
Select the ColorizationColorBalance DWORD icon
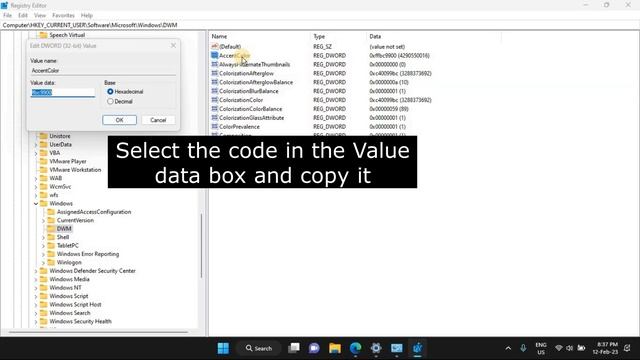coord(215,109)
